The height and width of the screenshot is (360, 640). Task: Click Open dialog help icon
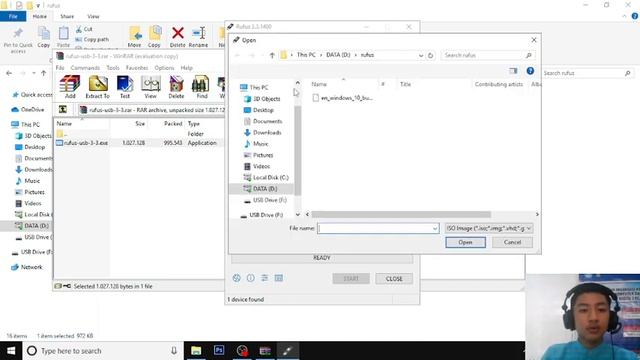point(530,71)
